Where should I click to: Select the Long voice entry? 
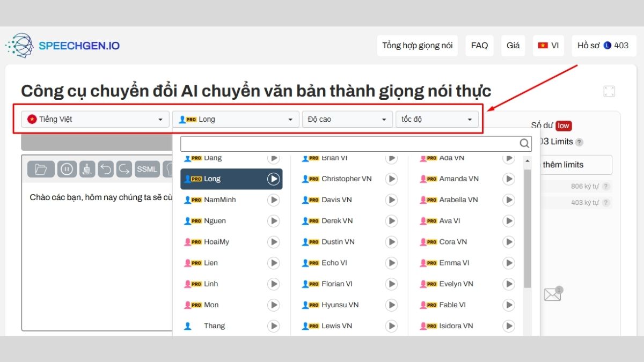(x=231, y=179)
